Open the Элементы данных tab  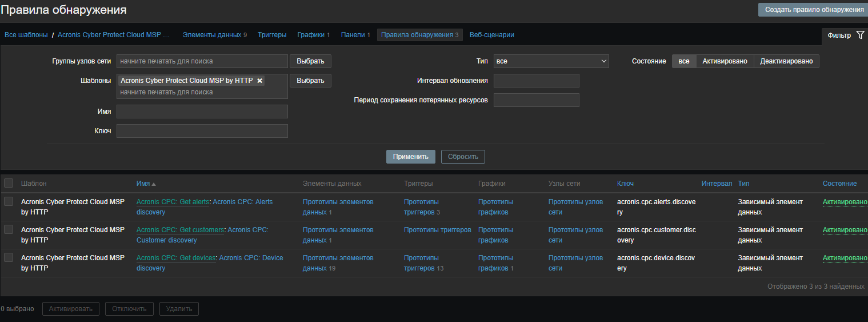point(211,35)
